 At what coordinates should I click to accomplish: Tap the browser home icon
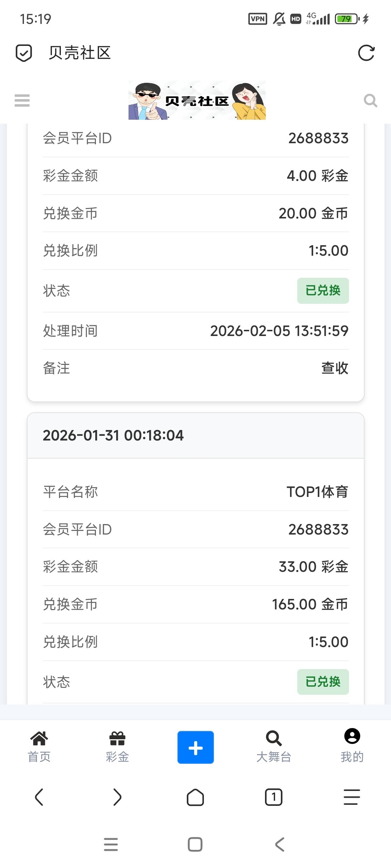click(x=195, y=797)
